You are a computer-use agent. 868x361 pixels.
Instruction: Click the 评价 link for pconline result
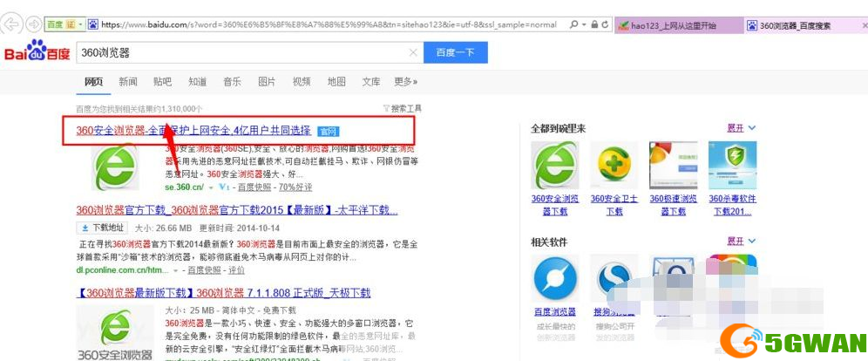[x=236, y=270]
